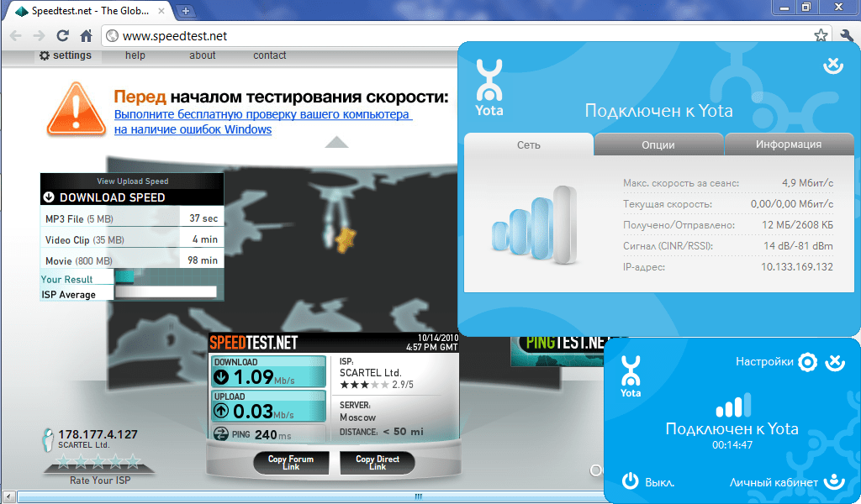The height and width of the screenshot is (504, 861).
Task: Open the browser wrench menu
Action: coord(846,35)
